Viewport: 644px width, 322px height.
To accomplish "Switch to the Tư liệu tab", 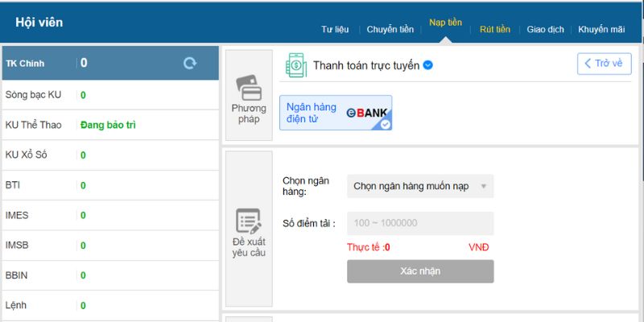I will [335, 30].
